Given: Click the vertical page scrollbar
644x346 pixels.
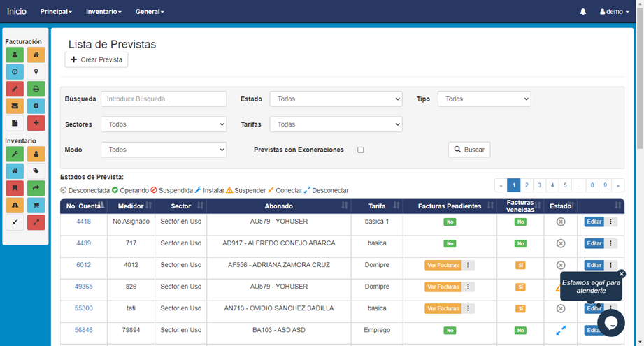Looking at the screenshot, I should (x=640, y=78).
